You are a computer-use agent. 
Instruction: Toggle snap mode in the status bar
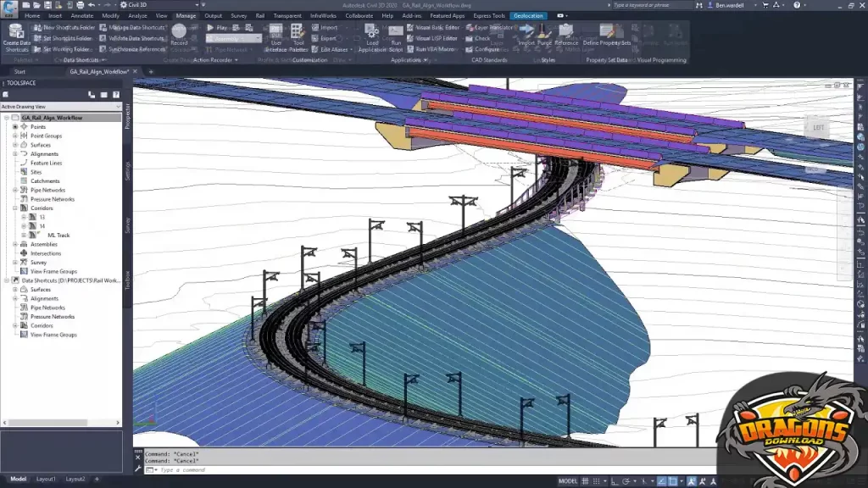(597, 480)
